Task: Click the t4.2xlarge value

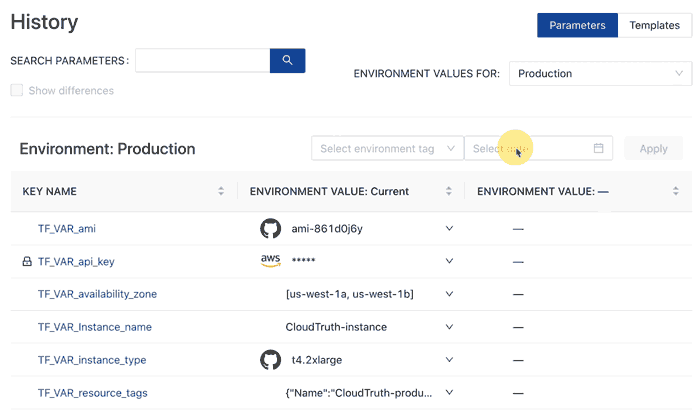Action: click(x=317, y=360)
